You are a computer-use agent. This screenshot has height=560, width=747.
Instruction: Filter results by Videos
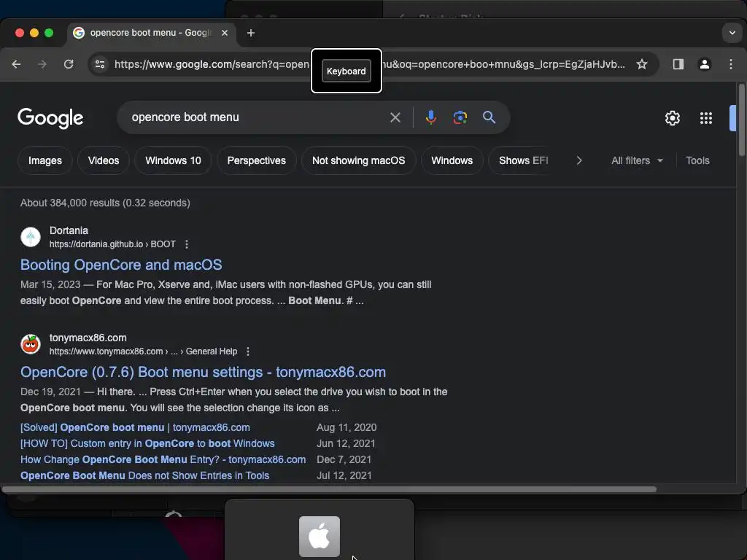coord(104,160)
